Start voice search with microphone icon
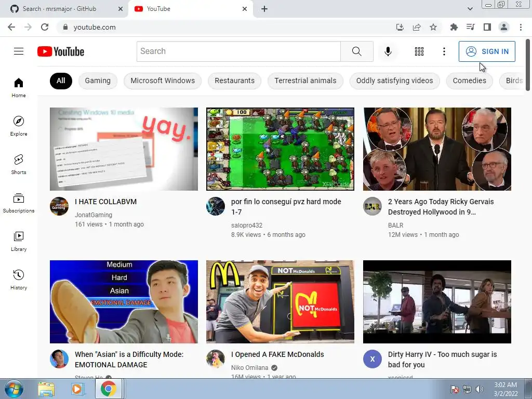The image size is (532, 399). (388, 51)
